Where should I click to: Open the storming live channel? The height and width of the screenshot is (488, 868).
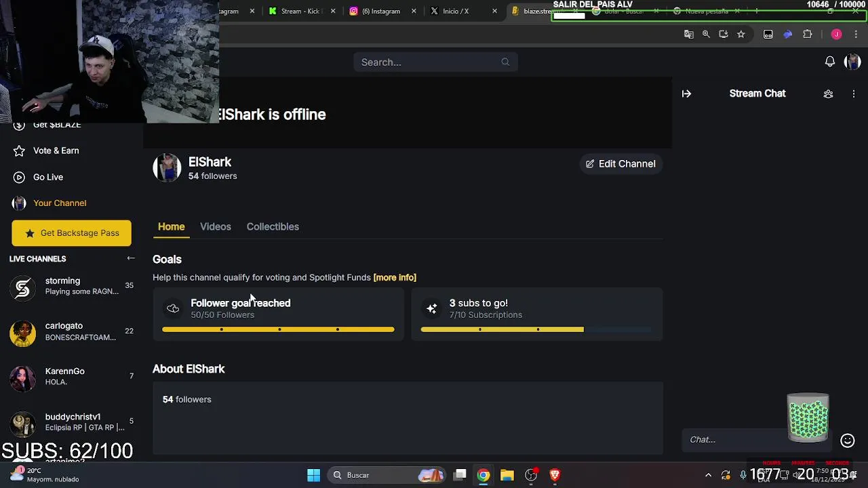click(71, 286)
